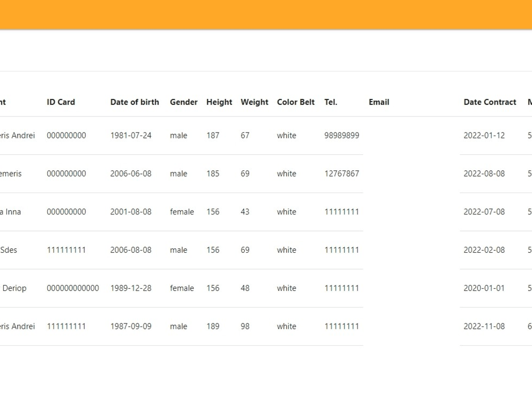Click the Date of birth column header
The width and height of the screenshot is (532, 399).
[x=135, y=102]
